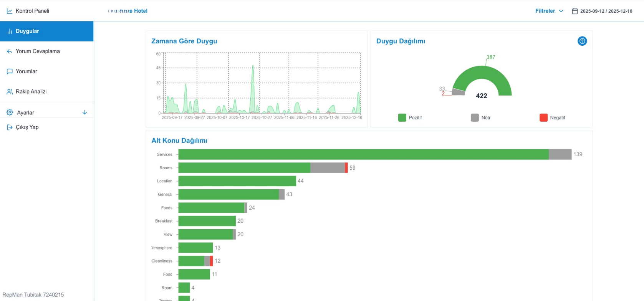Viewport: 644px width, 301px height.
Task: Open the Rakip Analizi menu item
Action: click(31, 92)
